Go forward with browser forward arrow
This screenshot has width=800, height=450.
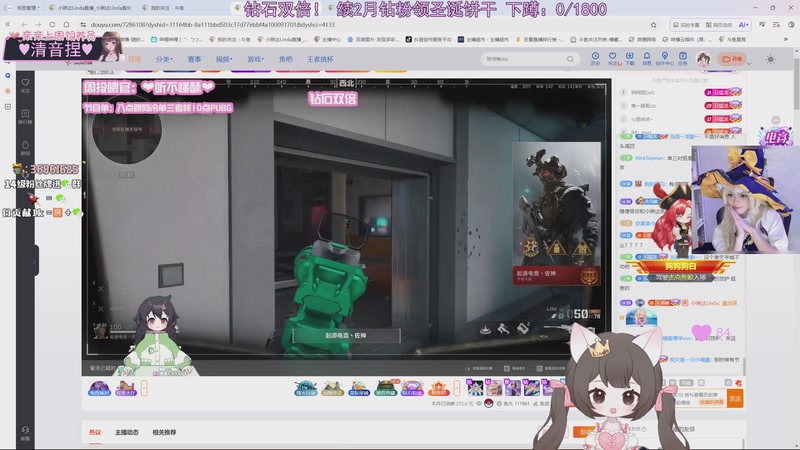coord(38,24)
